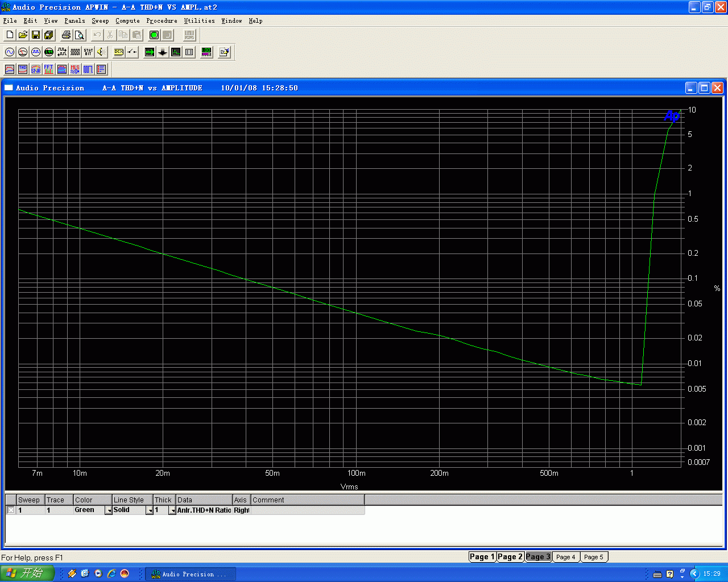The image size is (728, 582).
Task: Toggle the trace 1 visibility checkbox
Action: 11,510
